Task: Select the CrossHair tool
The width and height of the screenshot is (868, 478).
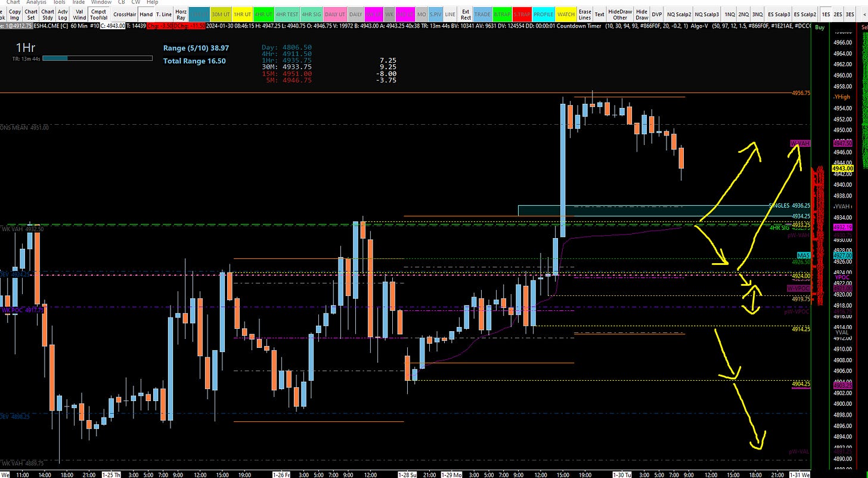Action: pos(124,14)
